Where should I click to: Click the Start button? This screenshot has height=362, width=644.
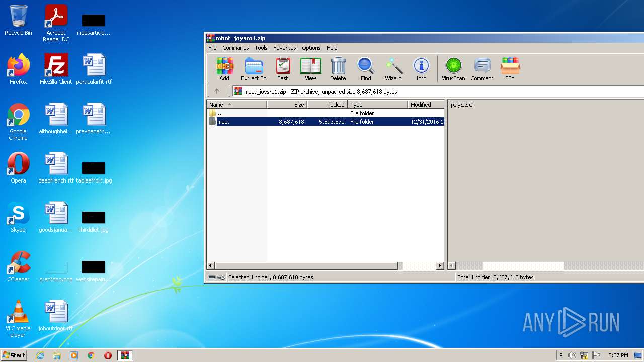14,355
